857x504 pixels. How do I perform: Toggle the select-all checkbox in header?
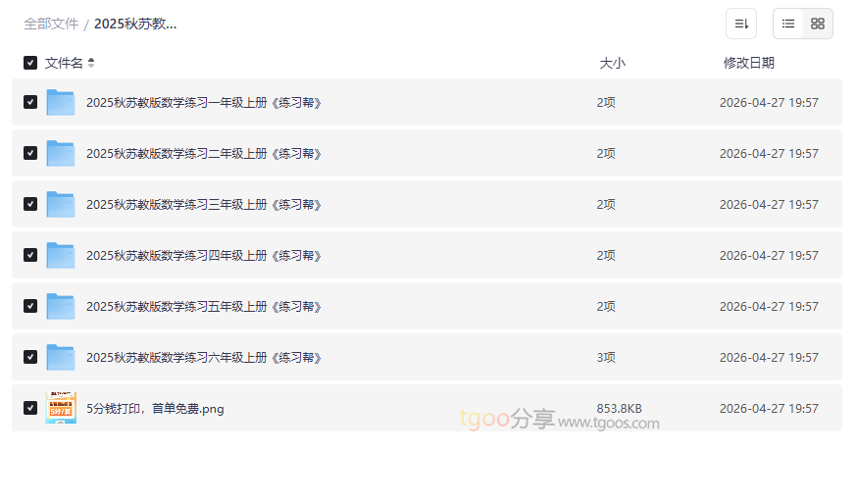click(30, 63)
